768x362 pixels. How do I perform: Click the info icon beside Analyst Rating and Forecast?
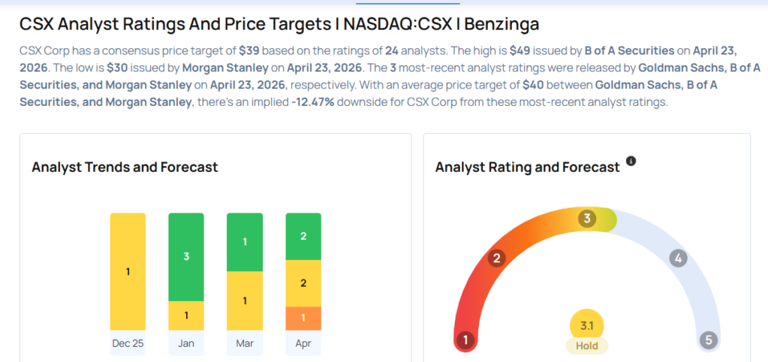[631, 161]
